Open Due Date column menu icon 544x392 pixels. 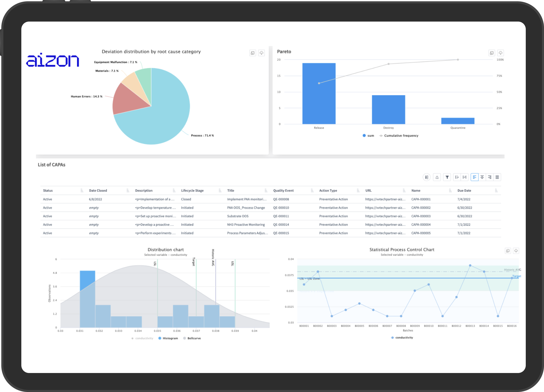[496, 190]
